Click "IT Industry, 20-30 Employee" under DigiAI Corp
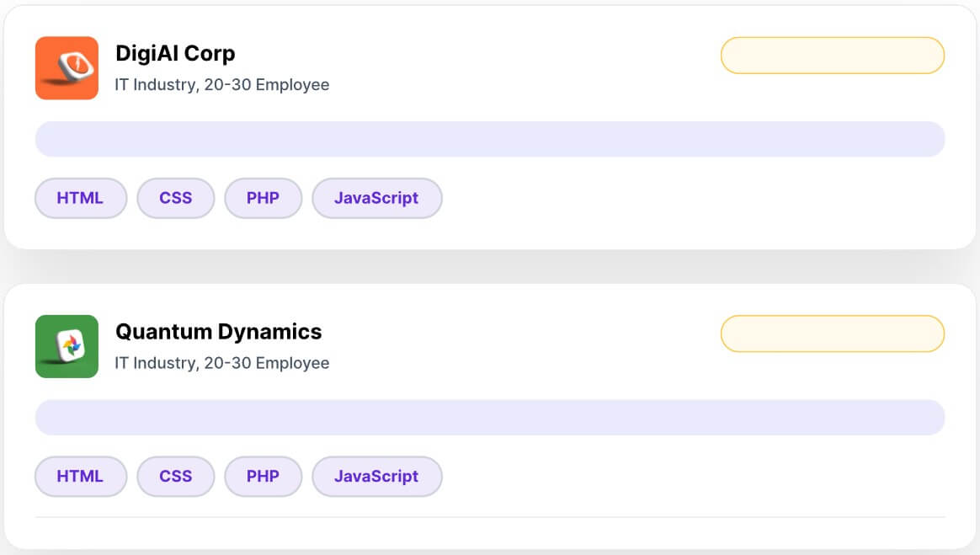This screenshot has width=980, height=555. [222, 85]
